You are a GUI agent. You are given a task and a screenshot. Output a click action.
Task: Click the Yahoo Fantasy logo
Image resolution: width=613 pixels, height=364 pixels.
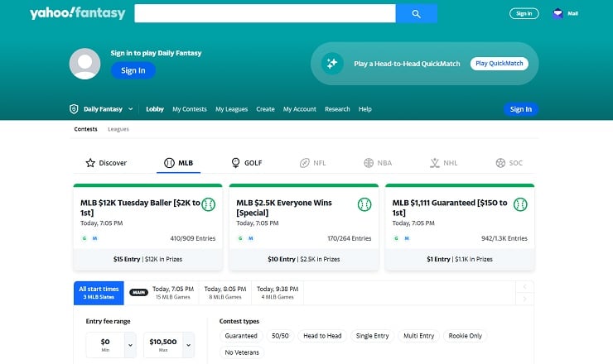click(77, 13)
